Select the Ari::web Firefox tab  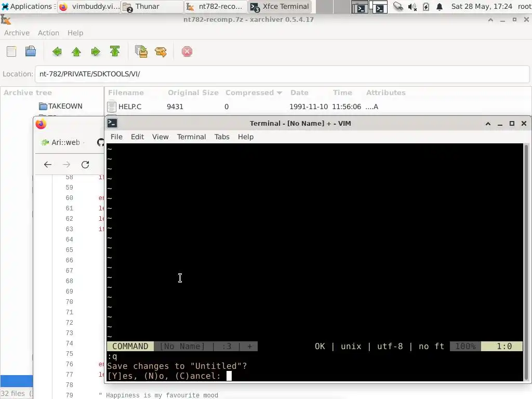[63, 142]
